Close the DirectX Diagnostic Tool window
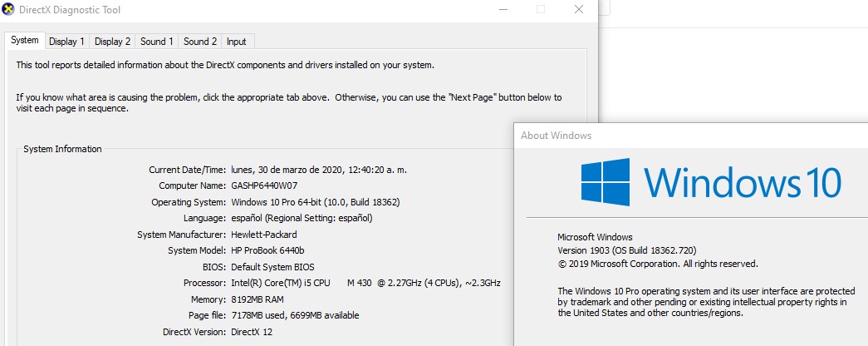Viewport: 868px width, 346px height. point(579,9)
